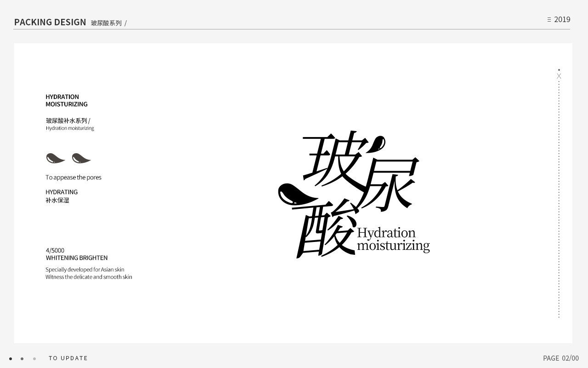Click the X mark atop the dotted line
This screenshot has width=588, height=368.
(559, 76)
